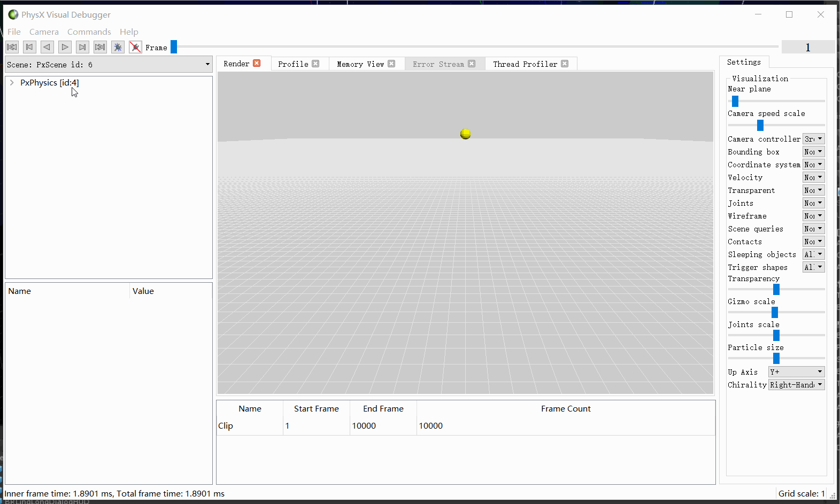Open the Joints visualization dropdown
This screenshot has width=840, height=504.
click(813, 203)
